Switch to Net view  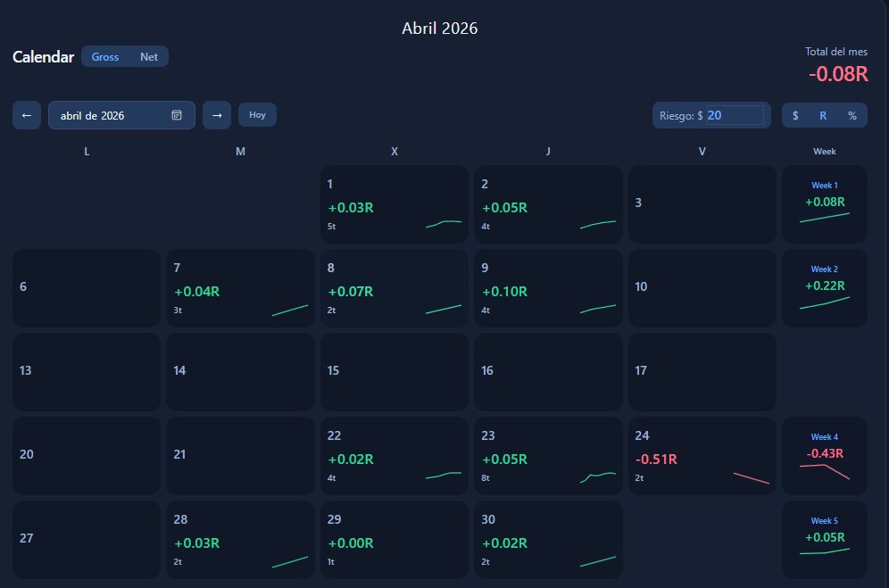tap(148, 57)
